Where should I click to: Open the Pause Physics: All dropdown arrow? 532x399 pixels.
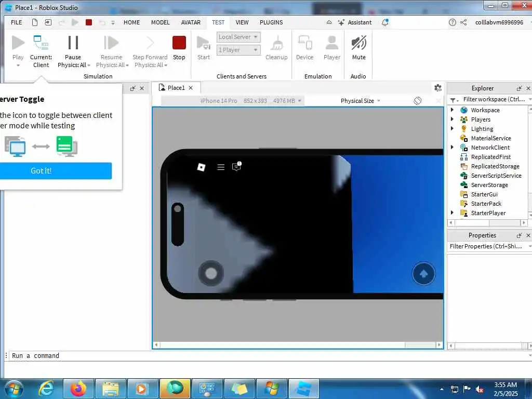tap(89, 65)
